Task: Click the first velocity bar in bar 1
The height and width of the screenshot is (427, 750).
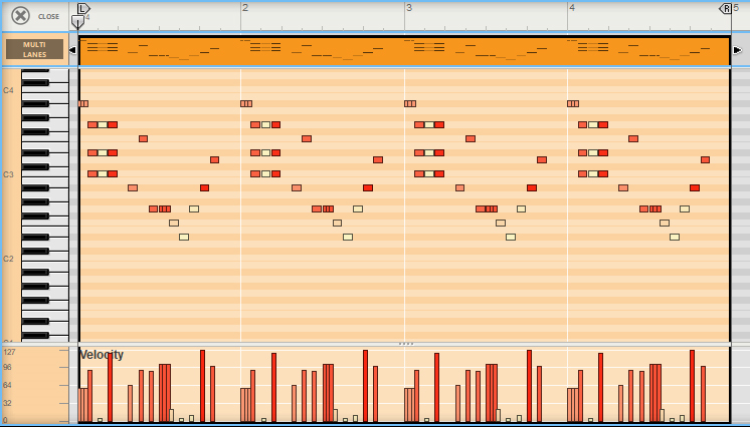Action: click(x=82, y=404)
